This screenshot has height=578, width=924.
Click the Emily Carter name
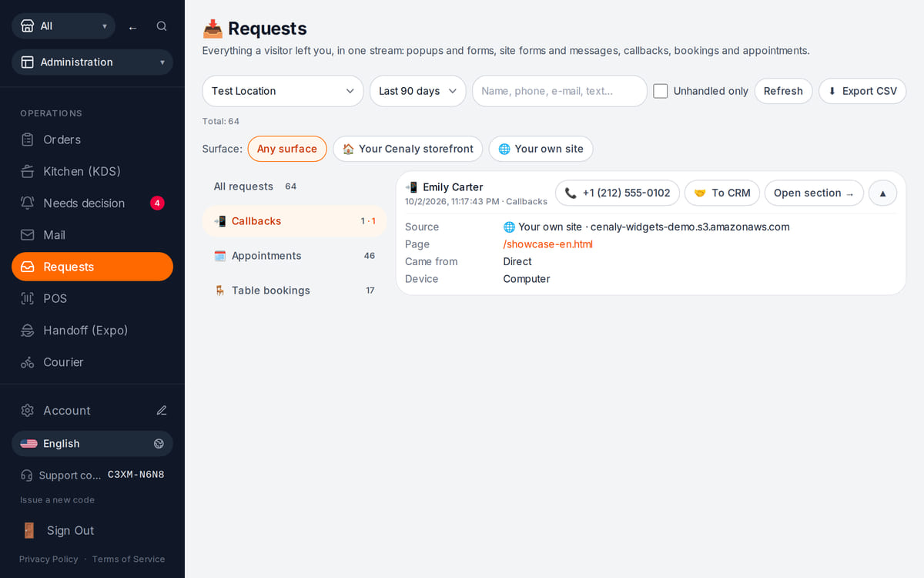coord(453,187)
